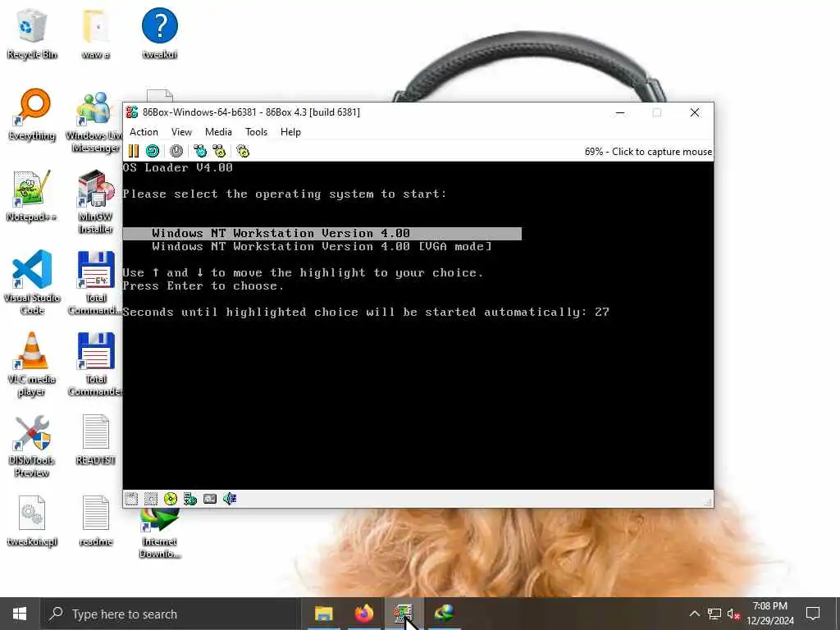Click the sound speaker status icon
Viewport: 840px width, 630px height.
(230, 499)
